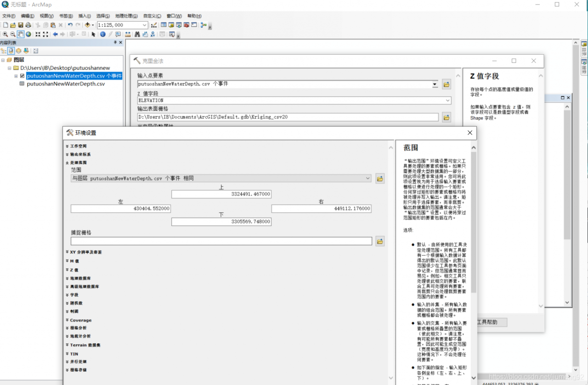Open the 范围 extent dropdown
Viewport: 588px width, 385px height.
click(x=368, y=178)
